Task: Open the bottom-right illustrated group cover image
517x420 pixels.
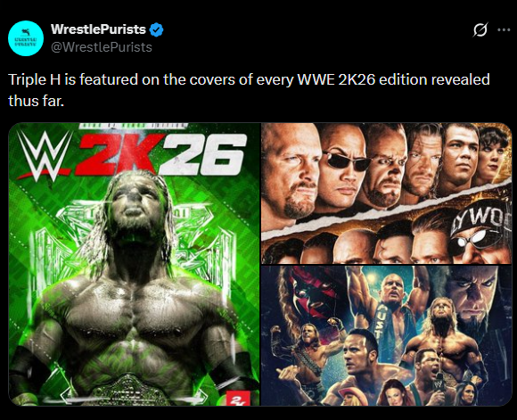Action: point(387,336)
